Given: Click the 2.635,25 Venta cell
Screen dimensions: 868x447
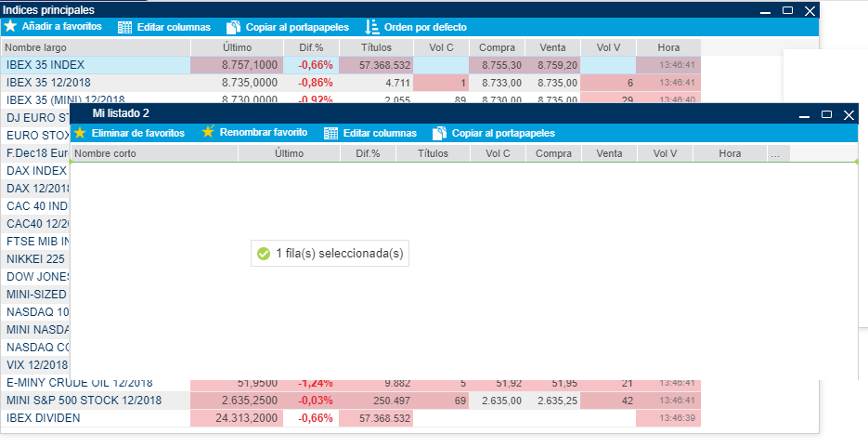Looking at the screenshot, I should tap(553, 400).
